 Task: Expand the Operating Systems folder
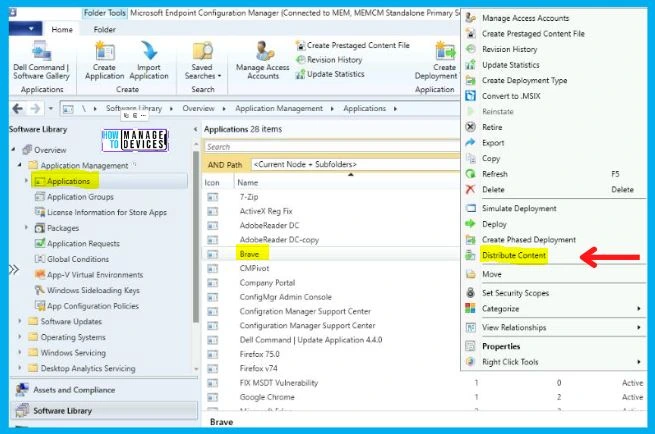(x=20, y=336)
